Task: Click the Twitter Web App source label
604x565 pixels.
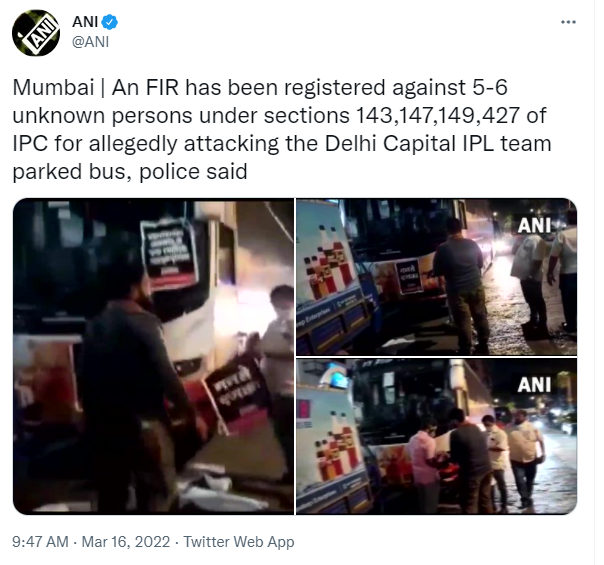Action: pos(239,542)
